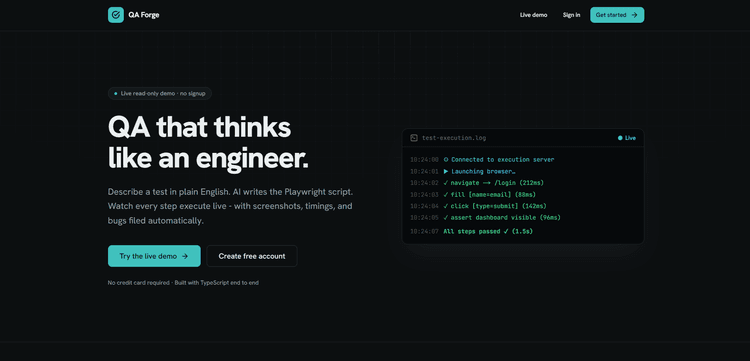Screen dimensions: 750x361
Task: Click the green dot in demo badge
Action: (x=115, y=94)
